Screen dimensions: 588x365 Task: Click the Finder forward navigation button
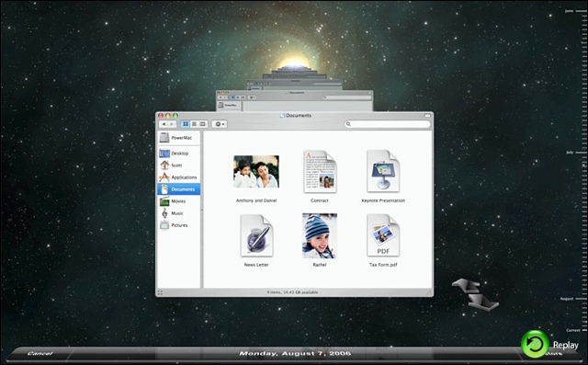(172, 124)
